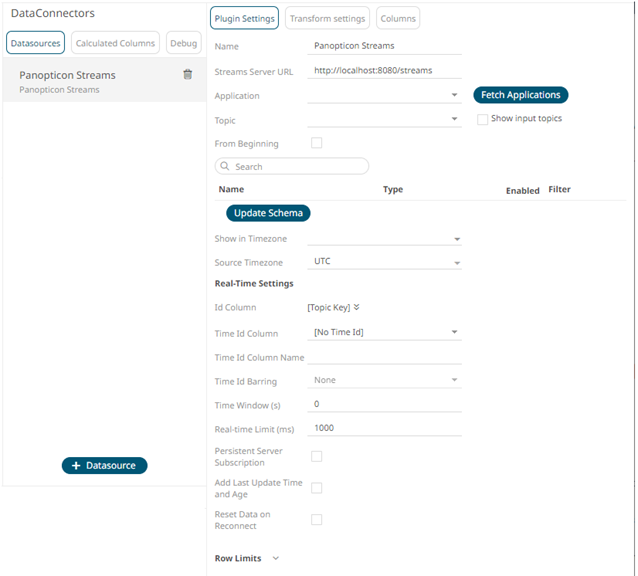The height and width of the screenshot is (576, 638).
Task: Toggle the From Beginning checkbox
Action: 316,143
